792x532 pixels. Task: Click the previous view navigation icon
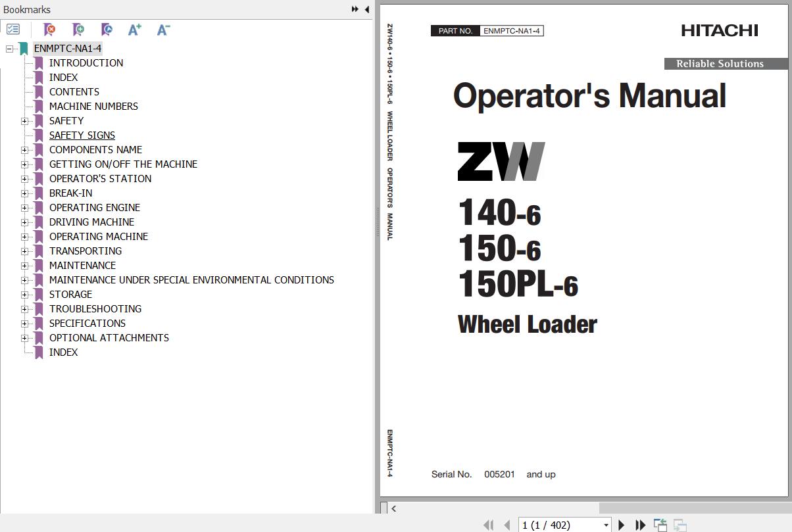click(660, 525)
